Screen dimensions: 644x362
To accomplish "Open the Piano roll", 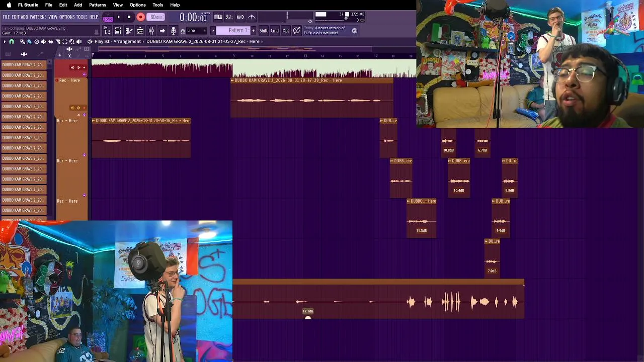I will click(129, 31).
